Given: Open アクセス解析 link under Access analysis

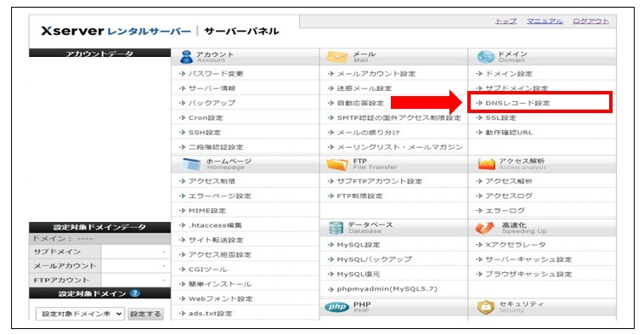Looking at the screenshot, I should [508, 181].
